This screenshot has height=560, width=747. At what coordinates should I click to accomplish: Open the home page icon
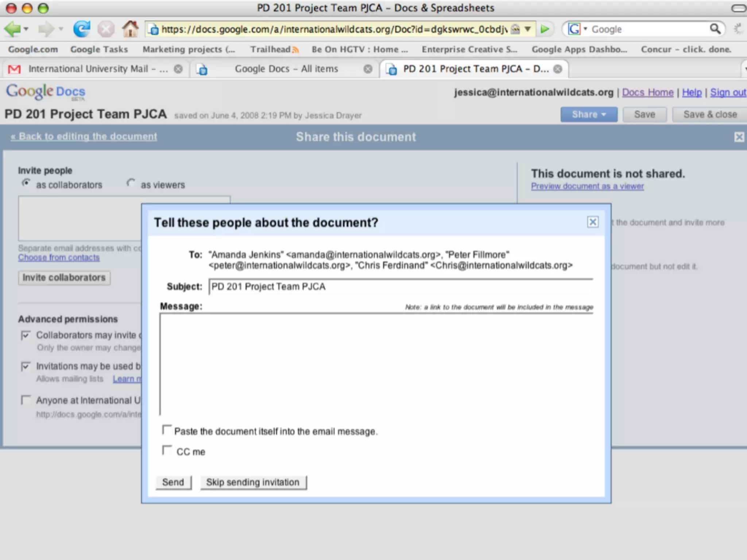point(130,28)
